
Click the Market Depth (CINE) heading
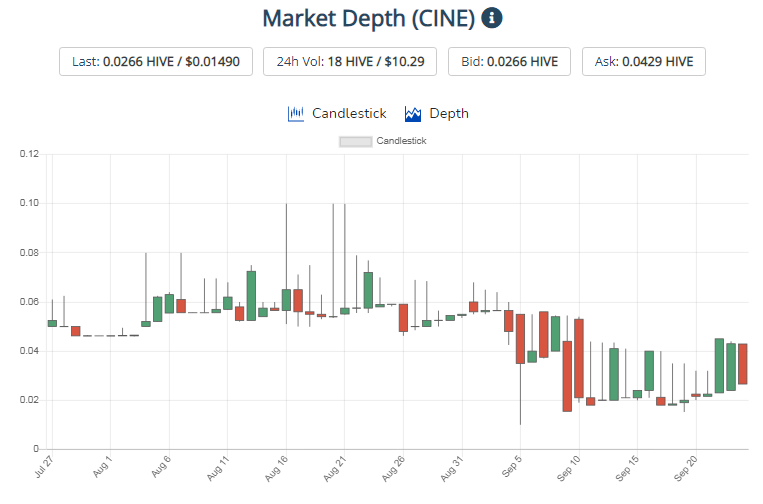(368, 18)
